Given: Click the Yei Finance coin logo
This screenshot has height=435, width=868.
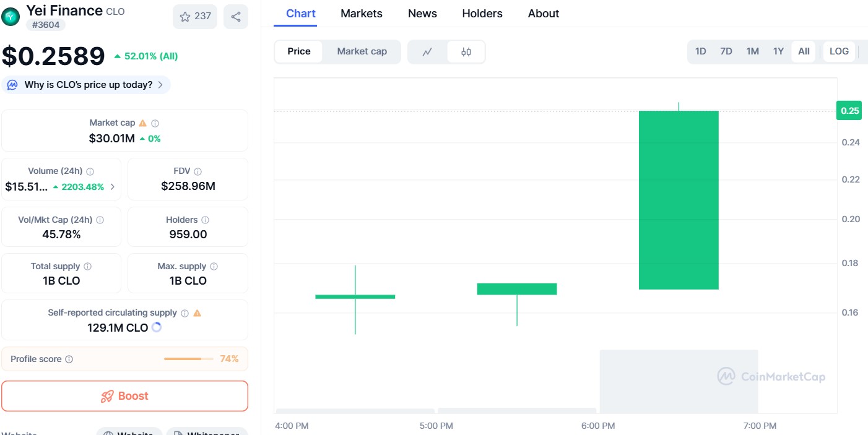Looking at the screenshot, I should pos(11,17).
